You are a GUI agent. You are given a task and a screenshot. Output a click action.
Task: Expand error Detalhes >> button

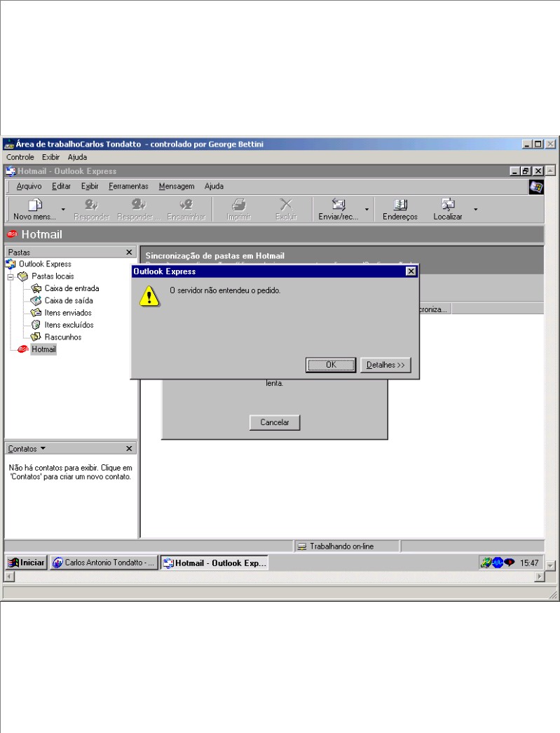tap(385, 365)
